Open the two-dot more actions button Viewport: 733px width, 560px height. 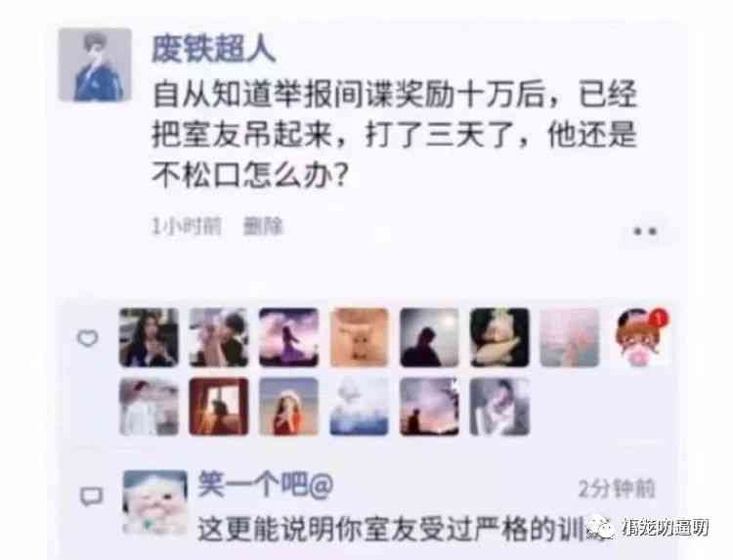(x=645, y=232)
